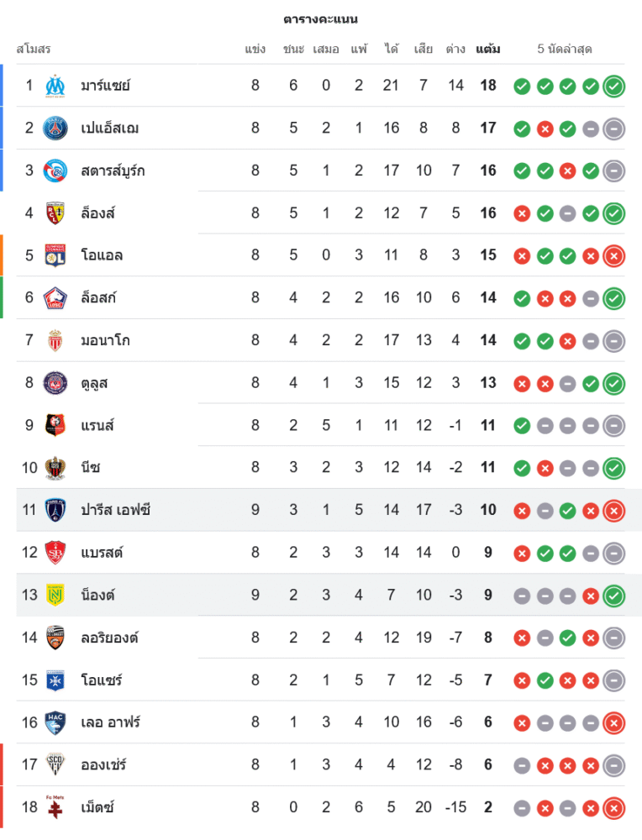
Task: Click the PSG club logo
Action: [x=55, y=128]
